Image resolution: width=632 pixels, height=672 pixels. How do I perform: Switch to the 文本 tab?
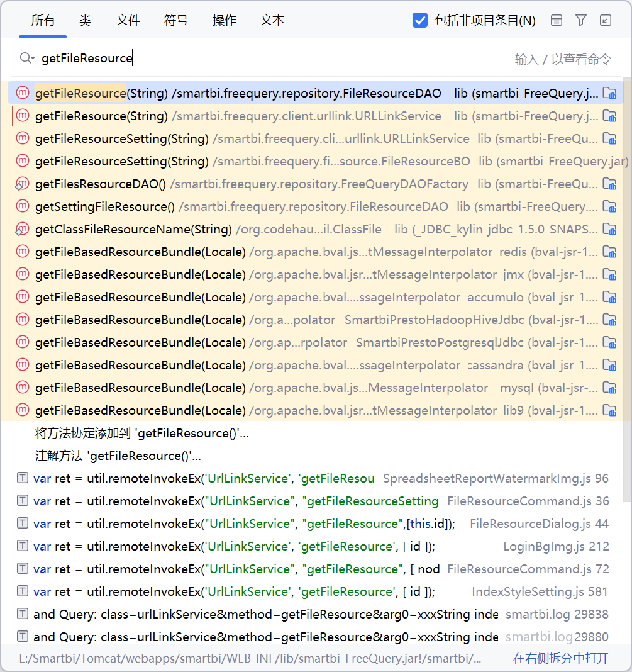pos(272,20)
